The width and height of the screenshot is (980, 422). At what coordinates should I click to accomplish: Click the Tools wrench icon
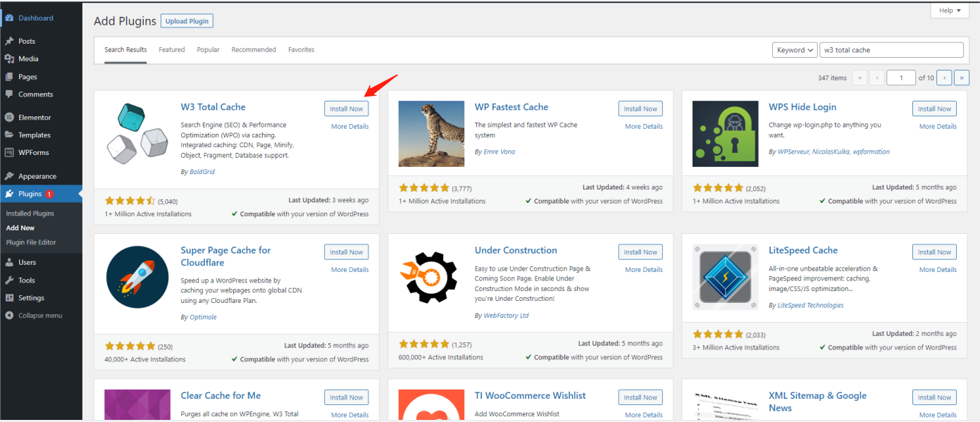(9, 280)
